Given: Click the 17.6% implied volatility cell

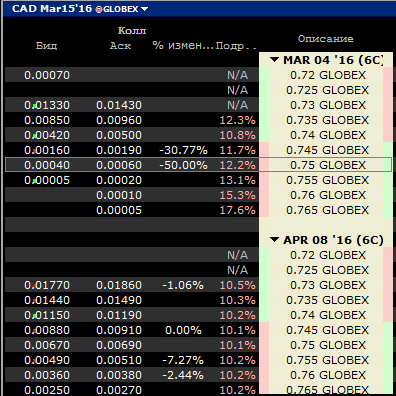Looking at the screenshot, I should click(x=237, y=210).
